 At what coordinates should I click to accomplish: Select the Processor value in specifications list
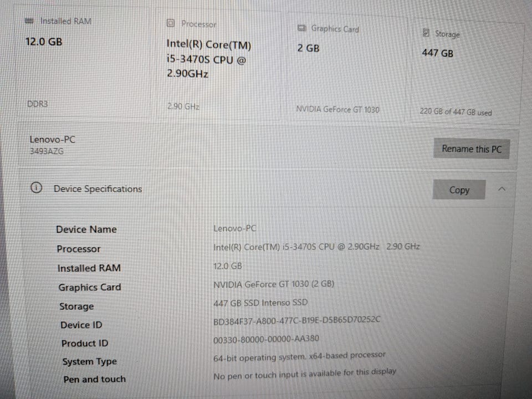click(316, 247)
